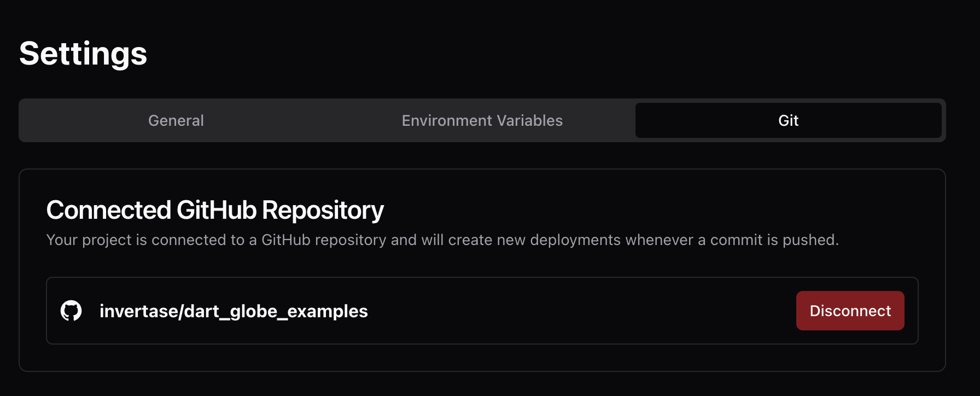Open the Environment Variables tab
980x396 pixels.
click(x=482, y=120)
